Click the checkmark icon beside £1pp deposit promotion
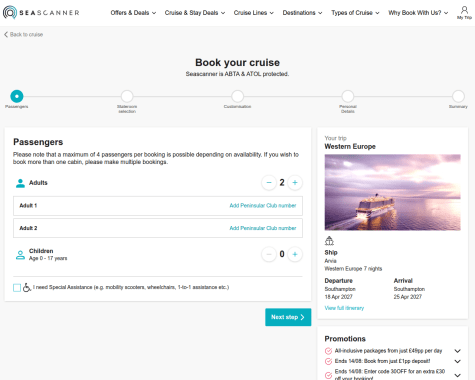 click(328, 361)
